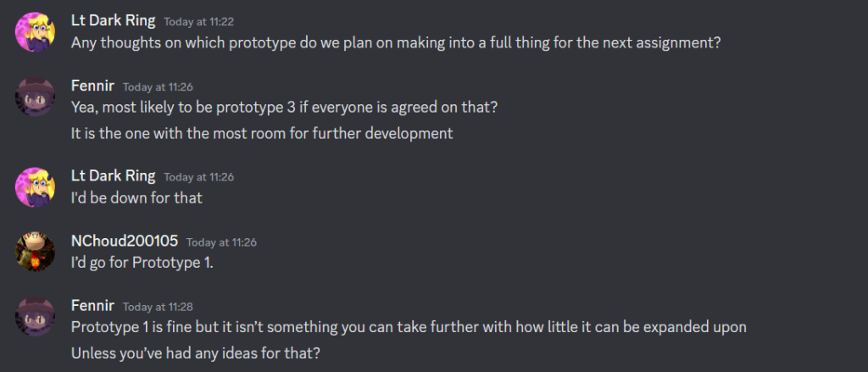The image size is (868, 372).
Task: Click the NChoud200105 username
Action: coord(125,241)
